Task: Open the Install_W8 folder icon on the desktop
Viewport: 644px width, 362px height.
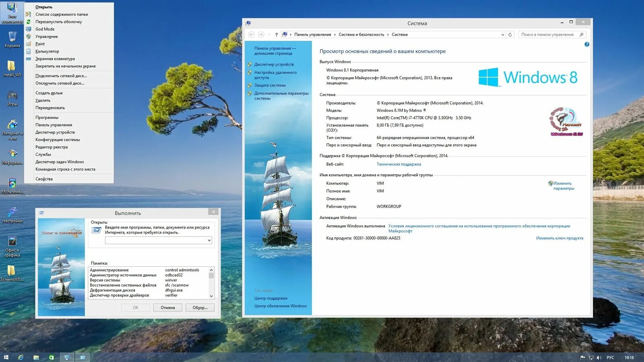Action: (x=12, y=68)
